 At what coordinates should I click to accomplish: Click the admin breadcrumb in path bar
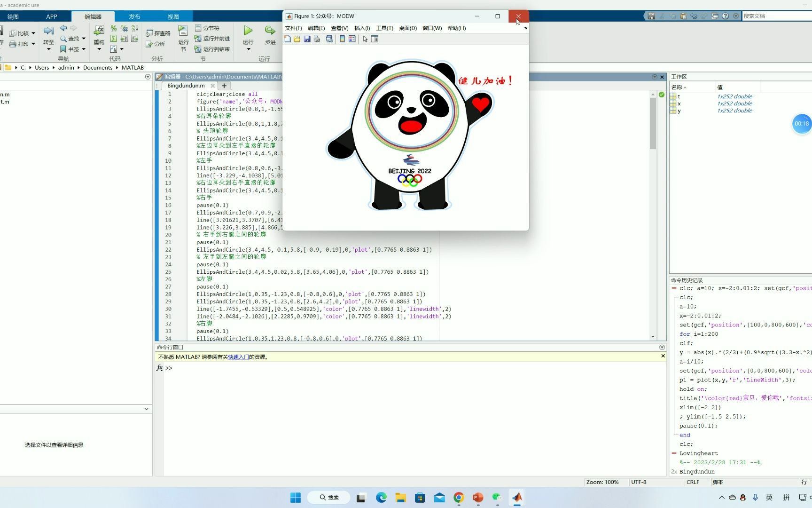pyautogui.click(x=66, y=68)
